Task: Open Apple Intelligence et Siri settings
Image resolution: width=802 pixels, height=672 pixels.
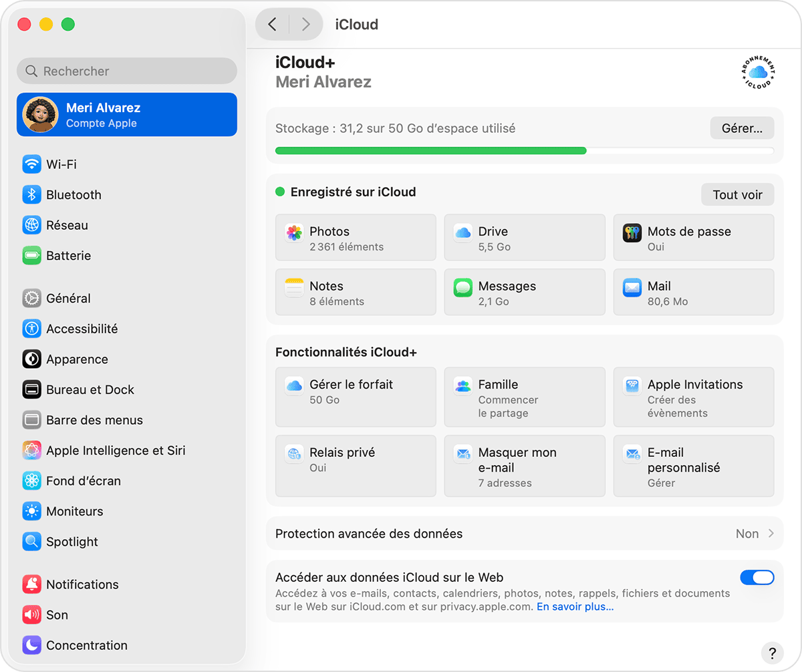Action: pyautogui.click(x=114, y=450)
